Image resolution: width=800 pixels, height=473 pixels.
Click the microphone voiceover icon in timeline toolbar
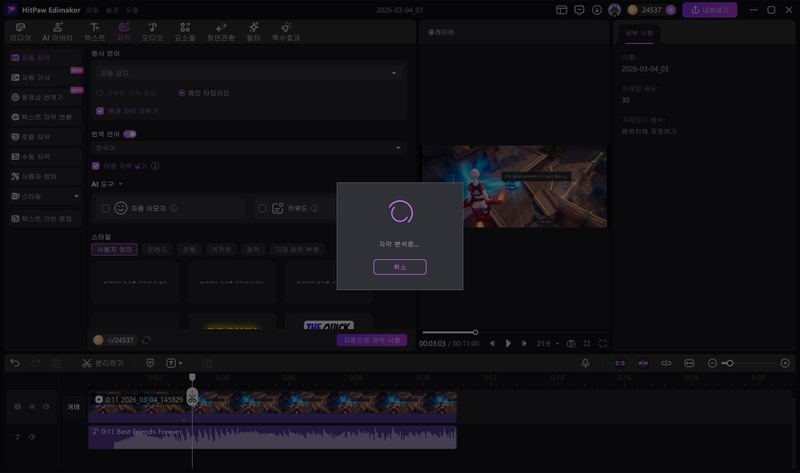click(585, 363)
